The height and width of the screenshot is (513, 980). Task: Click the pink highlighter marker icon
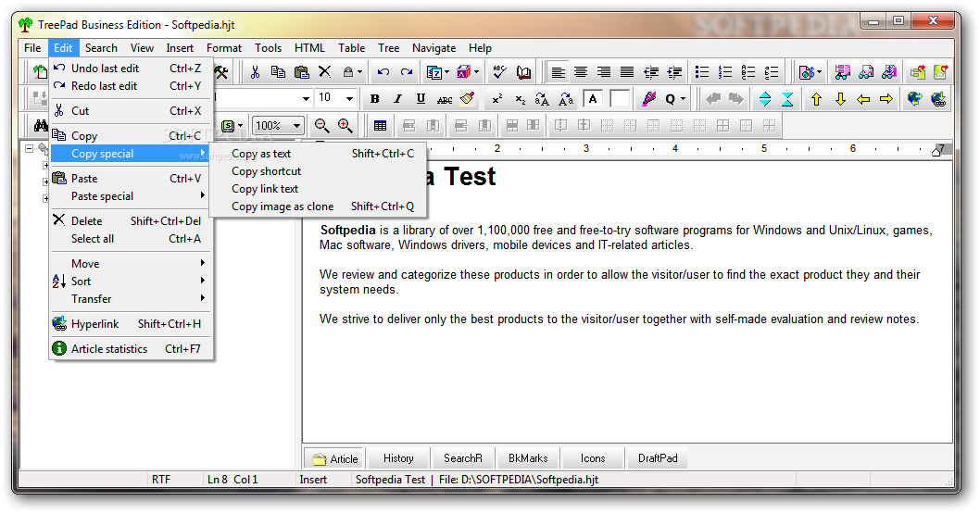(648, 99)
